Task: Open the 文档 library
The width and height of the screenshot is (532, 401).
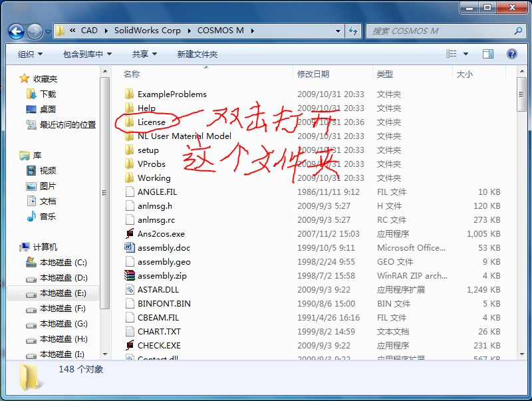Action: [x=41, y=201]
